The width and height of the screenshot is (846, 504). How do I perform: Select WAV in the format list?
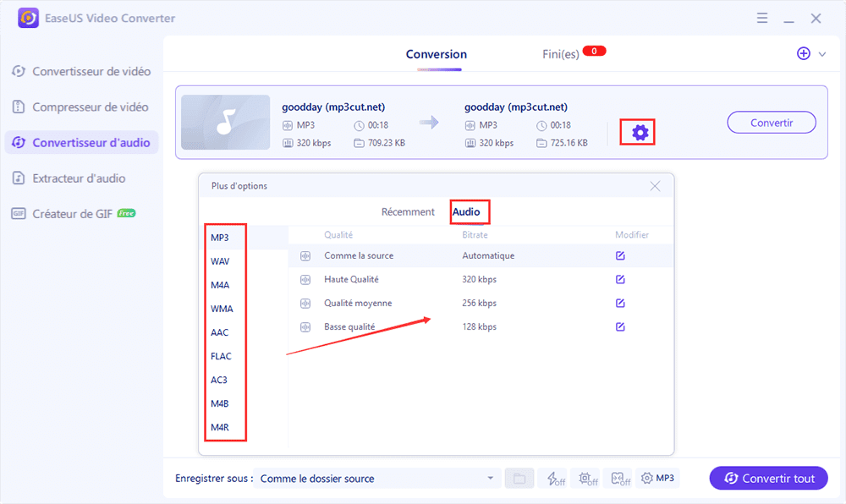pos(220,261)
